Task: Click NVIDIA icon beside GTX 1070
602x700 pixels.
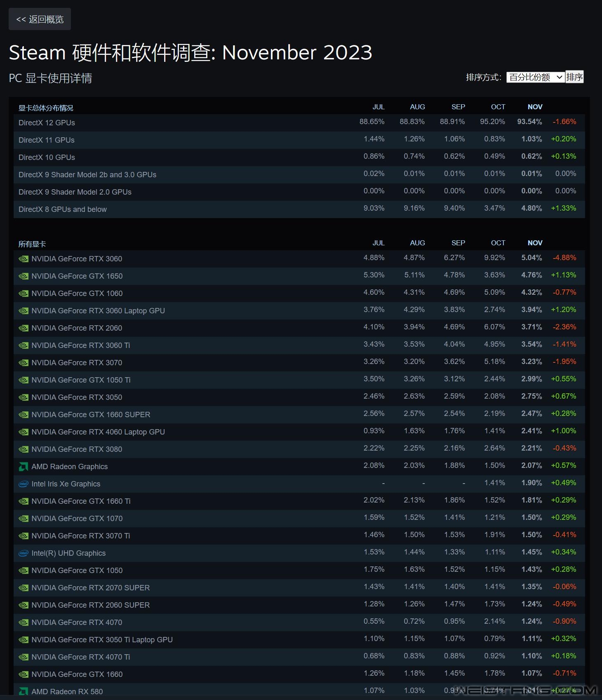Action: (x=24, y=519)
